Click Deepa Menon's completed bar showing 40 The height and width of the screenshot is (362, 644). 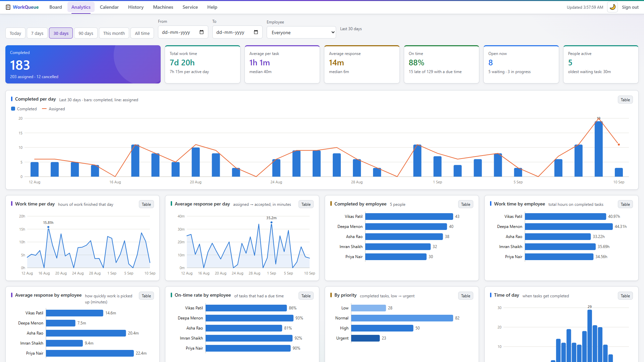[406, 227]
